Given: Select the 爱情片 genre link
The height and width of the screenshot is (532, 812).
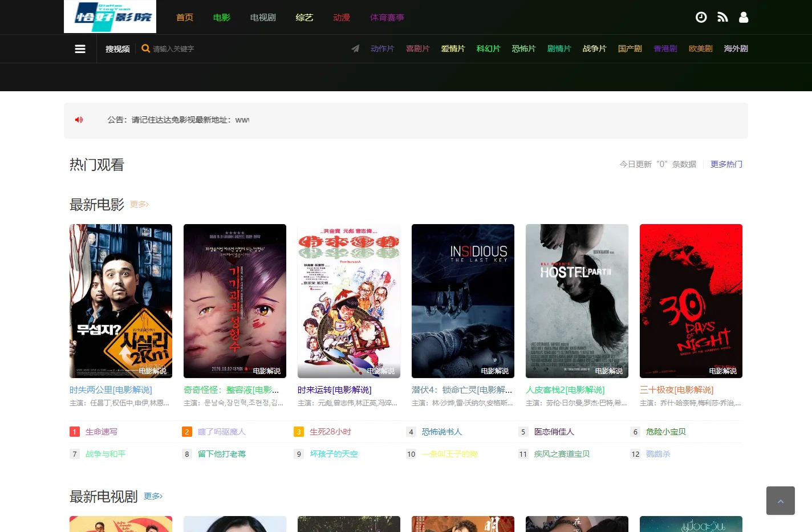Looking at the screenshot, I should pyautogui.click(x=453, y=48).
